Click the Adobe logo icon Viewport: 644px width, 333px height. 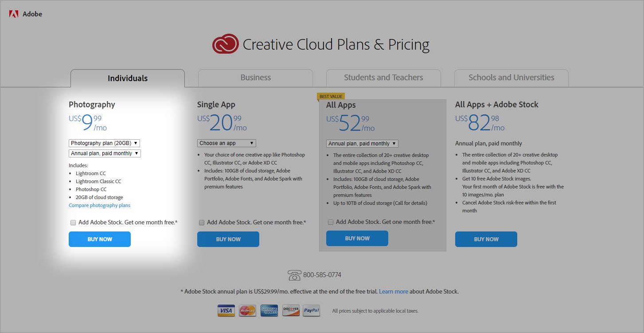pyautogui.click(x=14, y=14)
